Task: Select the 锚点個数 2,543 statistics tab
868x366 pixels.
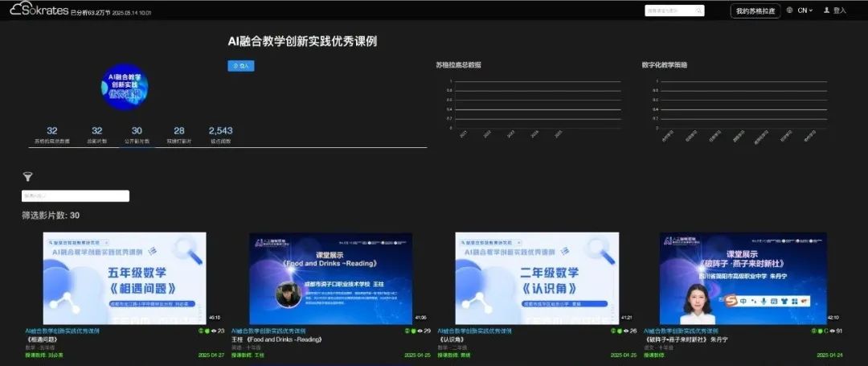Action: tap(220, 134)
